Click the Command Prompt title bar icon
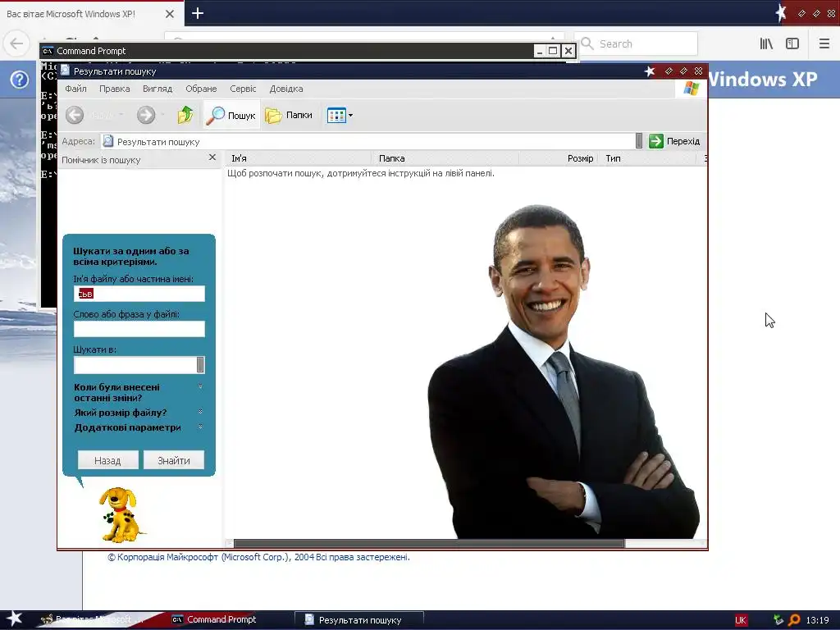Viewport: 840px width, 630px height. coord(48,51)
